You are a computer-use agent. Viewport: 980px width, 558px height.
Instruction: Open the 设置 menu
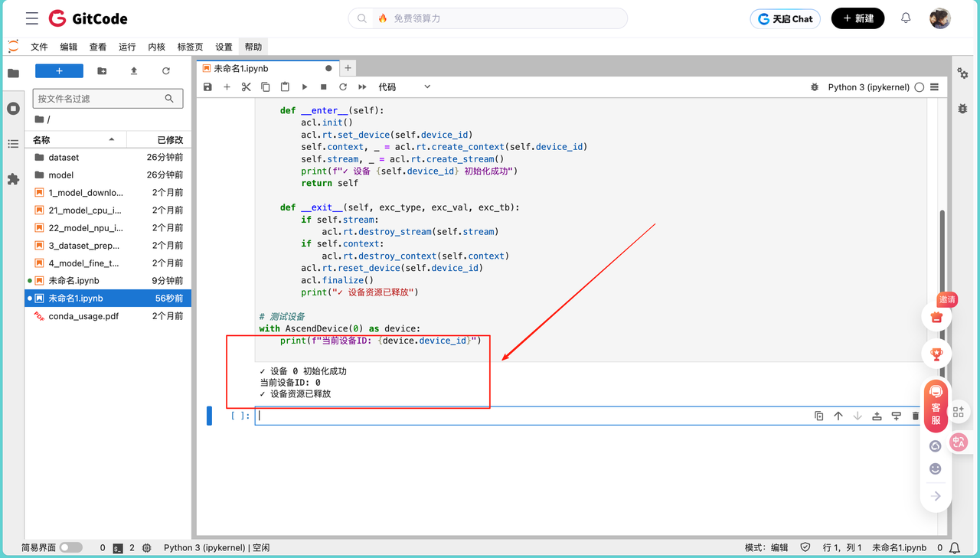(224, 47)
